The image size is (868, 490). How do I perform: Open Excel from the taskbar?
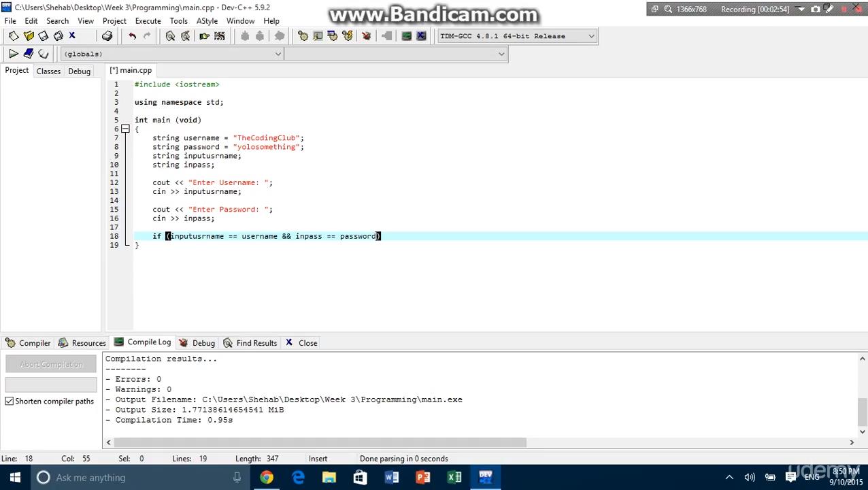click(454, 477)
